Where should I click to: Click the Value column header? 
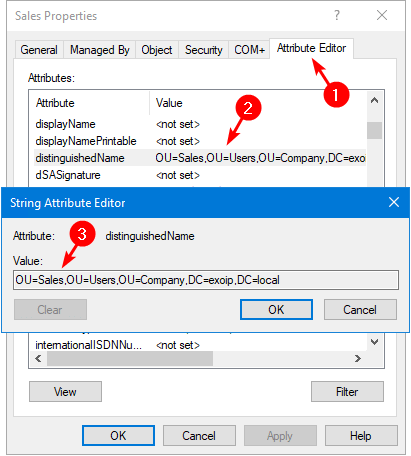pos(258,103)
